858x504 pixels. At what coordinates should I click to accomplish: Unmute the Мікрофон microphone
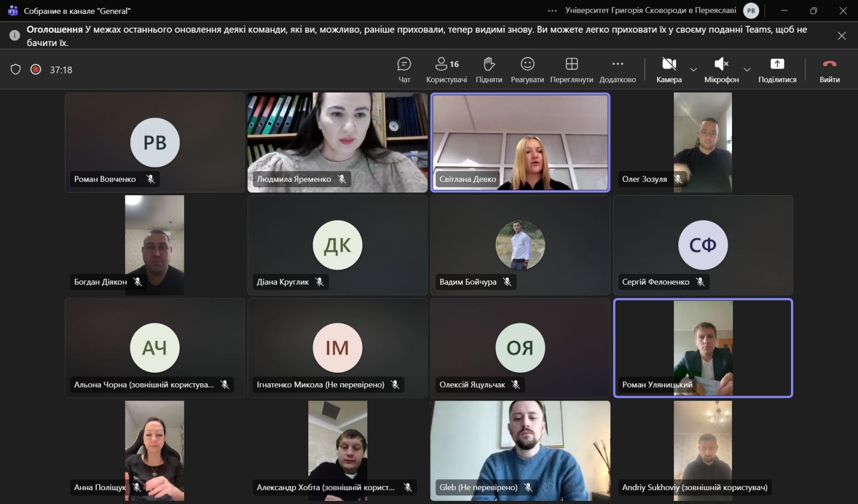(x=721, y=70)
